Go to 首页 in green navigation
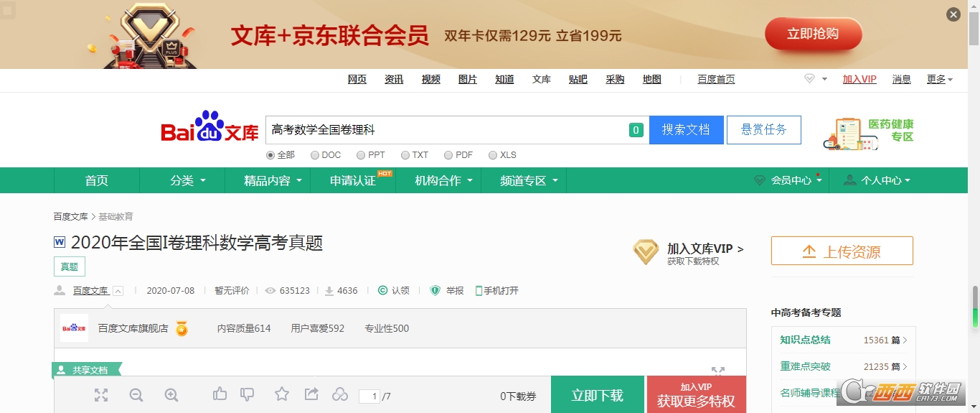 click(x=97, y=180)
